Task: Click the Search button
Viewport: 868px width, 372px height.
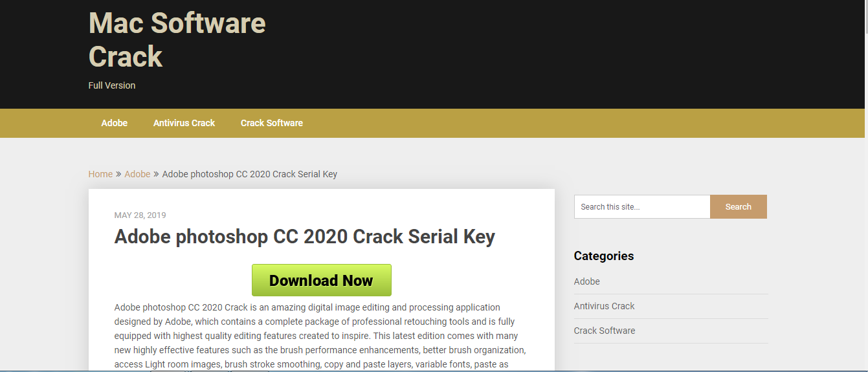Action: pyautogui.click(x=739, y=207)
